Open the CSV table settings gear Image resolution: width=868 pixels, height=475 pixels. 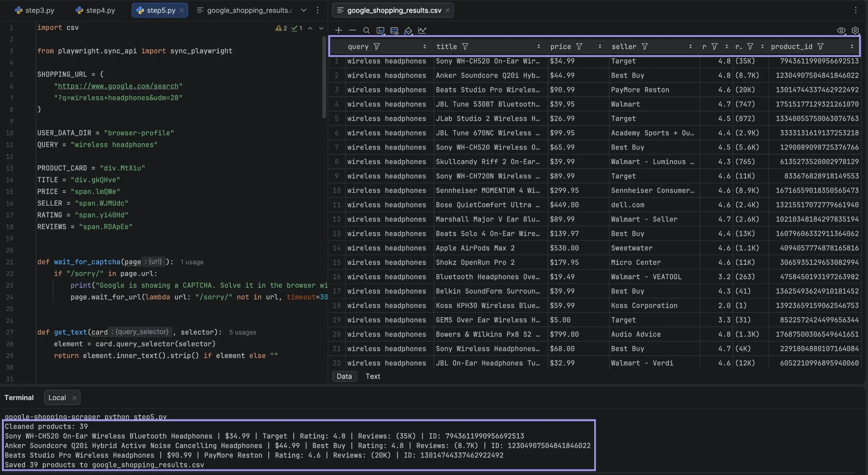click(855, 31)
